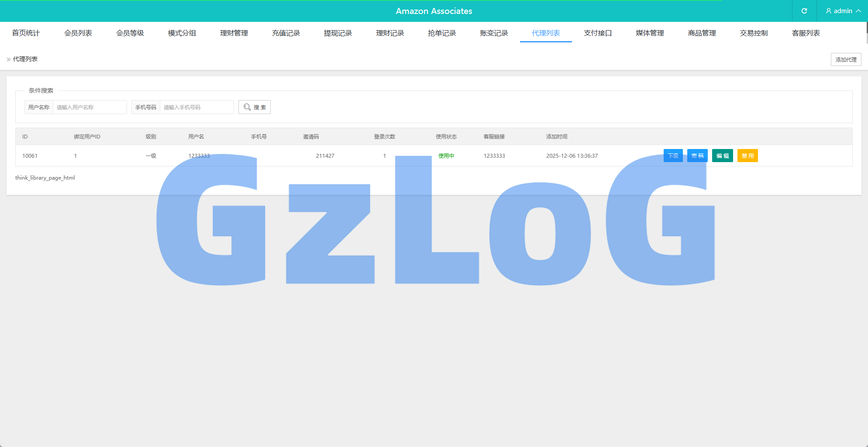Screen dimensions: 868x447
Task: Click the search magnifier button
Action: pyautogui.click(x=255, y=107)
